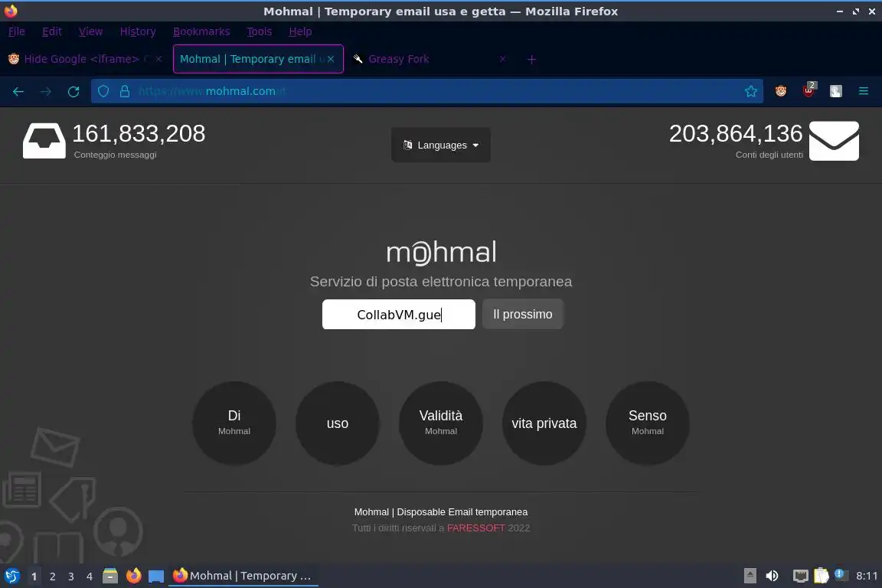The width and height of the screenshot is (882, 588).
Task: Open the File menu
Action: [x=16, y=31]
